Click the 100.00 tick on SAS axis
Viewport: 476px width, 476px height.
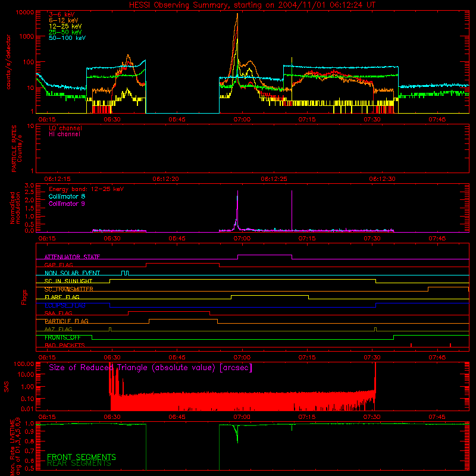(24, 364)
